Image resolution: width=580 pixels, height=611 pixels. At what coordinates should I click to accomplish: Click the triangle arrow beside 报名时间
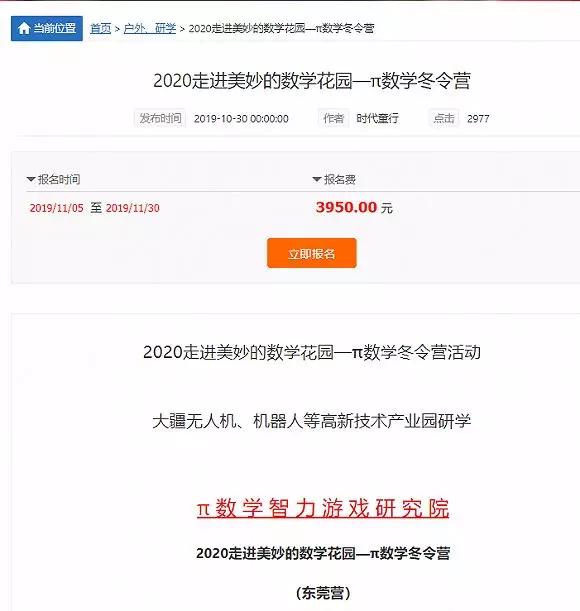pyautogui.click(x=31, y=179)
